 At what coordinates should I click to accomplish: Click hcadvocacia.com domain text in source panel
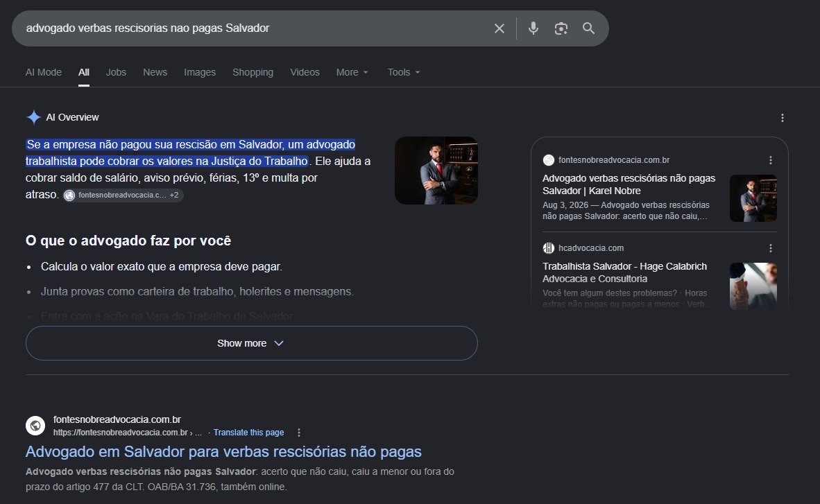[591, 247]
